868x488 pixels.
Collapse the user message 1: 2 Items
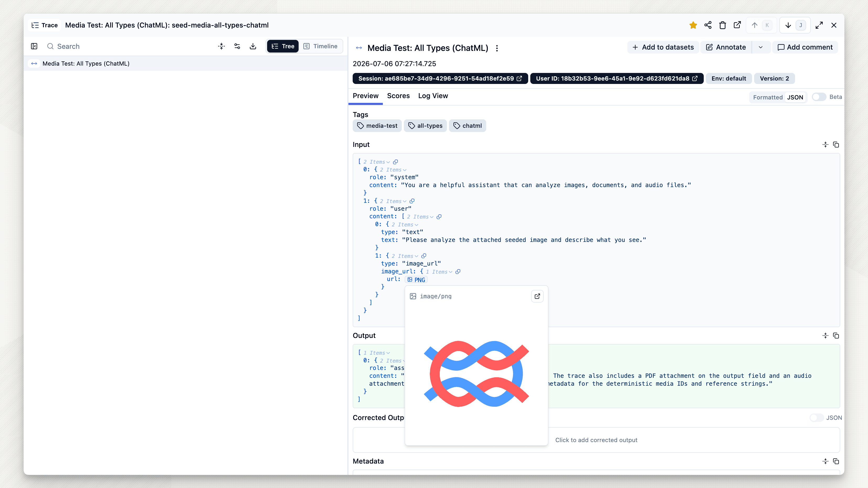pyautogui.click(x=393, y=201)
